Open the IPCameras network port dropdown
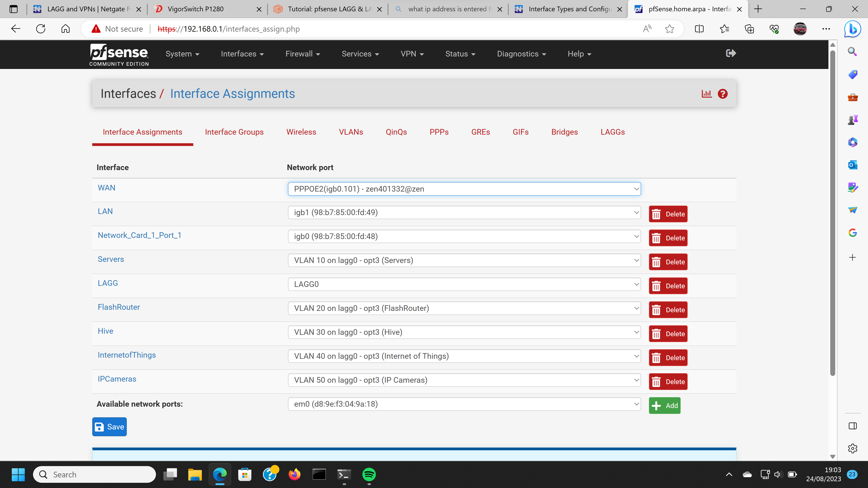This screenshot has width=868, height=488. pos(464,380)
